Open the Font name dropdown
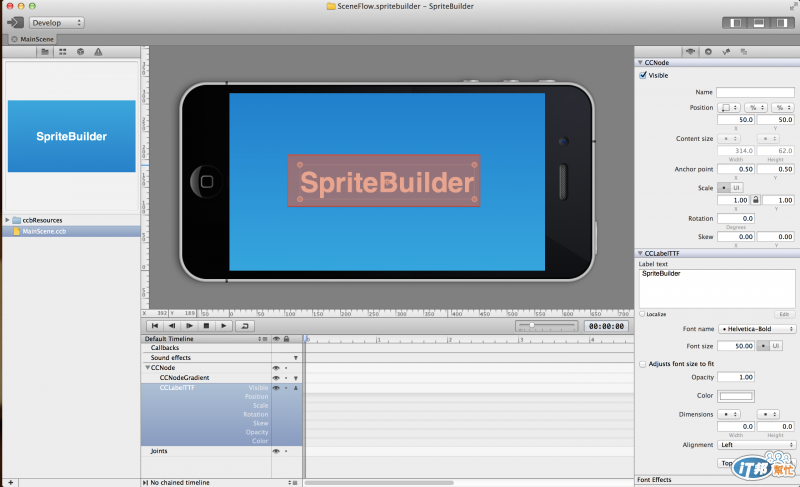 (x=757, y=329)
